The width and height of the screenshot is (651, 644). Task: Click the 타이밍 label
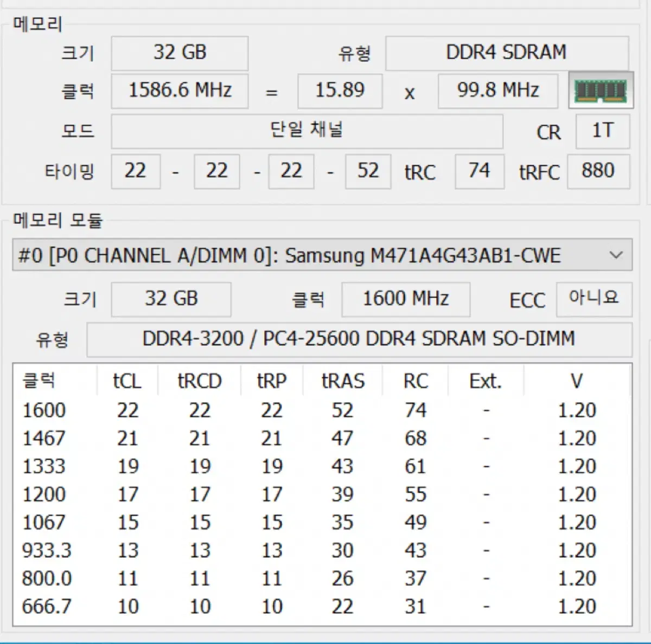(x=69, y=172)
